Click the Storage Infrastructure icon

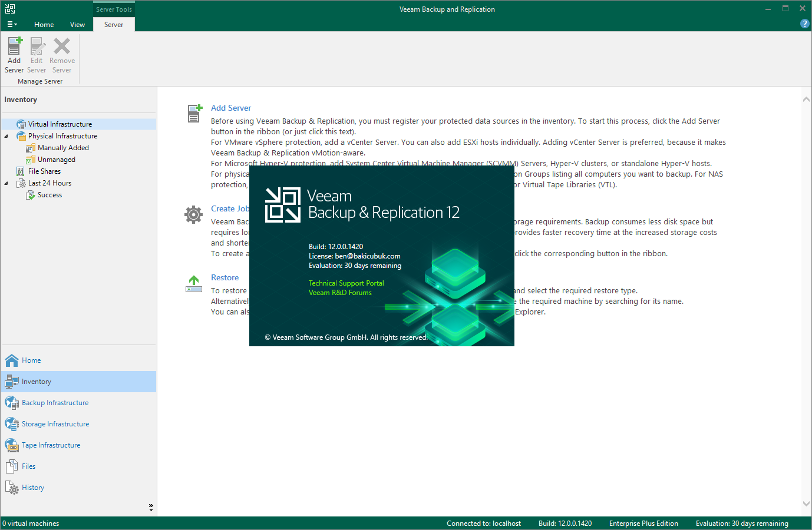tap(12, 424)
